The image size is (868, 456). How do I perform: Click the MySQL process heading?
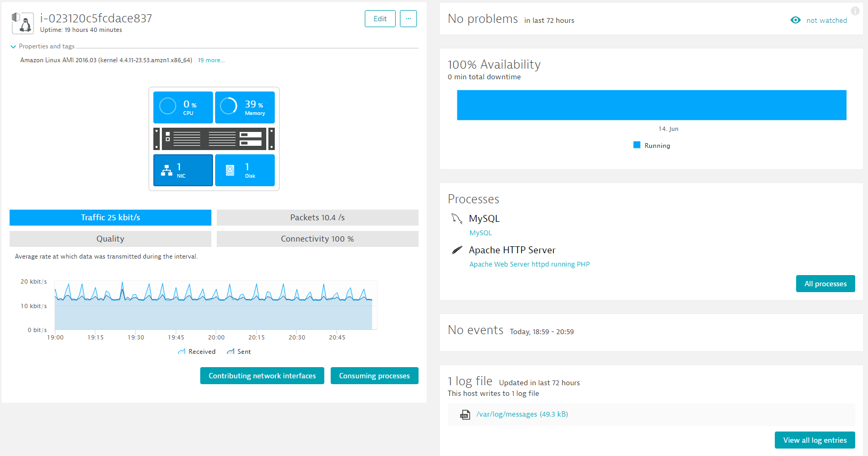484,219
